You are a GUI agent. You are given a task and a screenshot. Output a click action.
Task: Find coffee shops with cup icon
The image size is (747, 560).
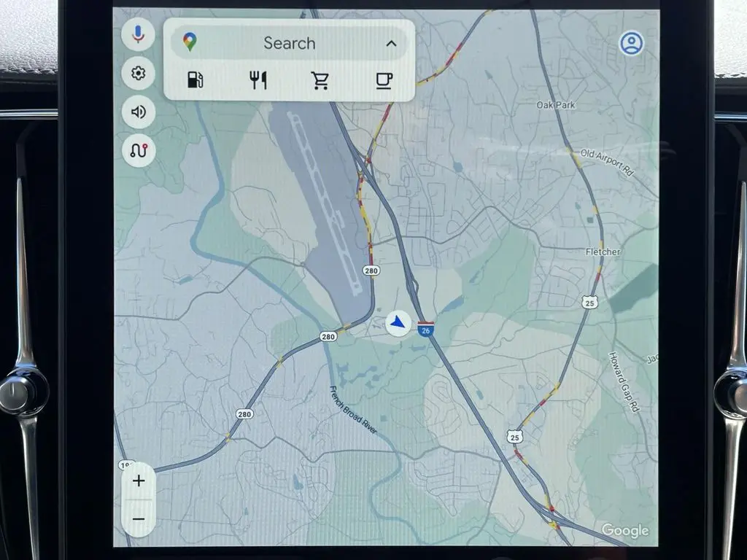pos(384,80)
